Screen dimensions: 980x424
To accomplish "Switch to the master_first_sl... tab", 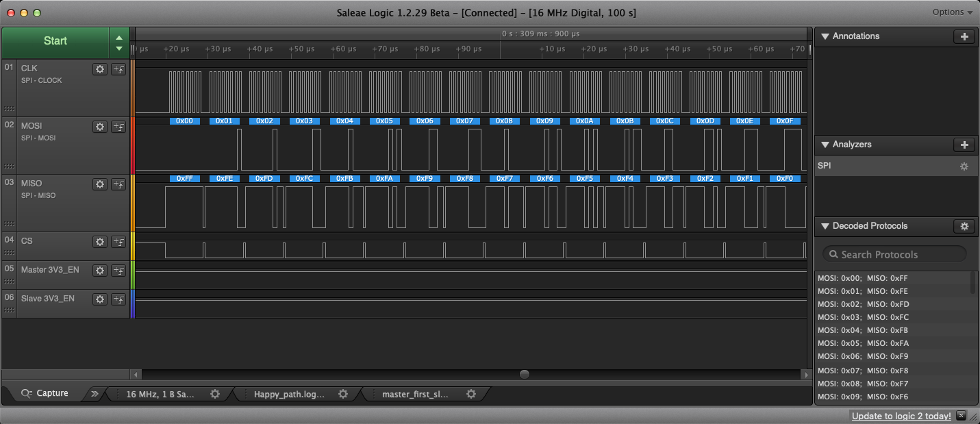I will (x=415, y=394).
